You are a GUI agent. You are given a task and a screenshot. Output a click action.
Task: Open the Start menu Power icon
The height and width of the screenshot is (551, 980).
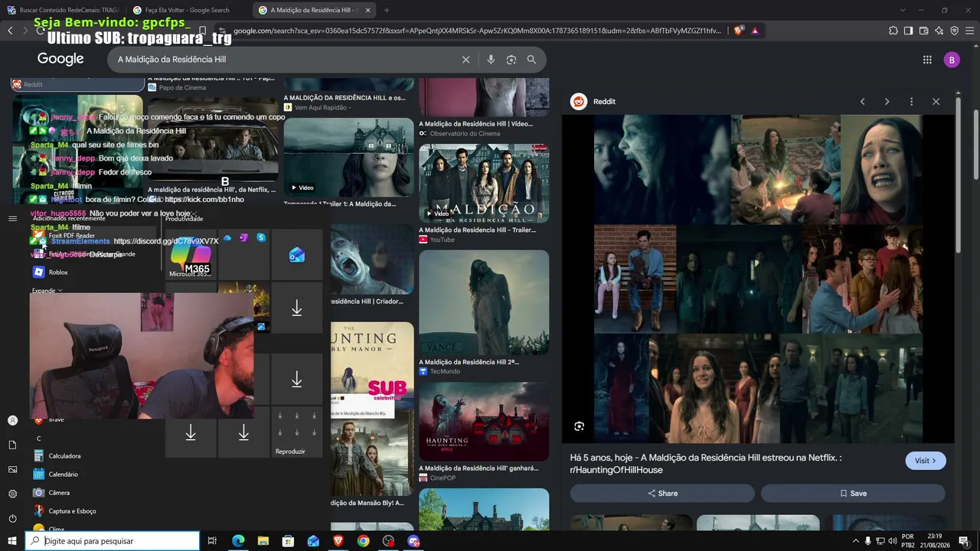coord(12,518)
